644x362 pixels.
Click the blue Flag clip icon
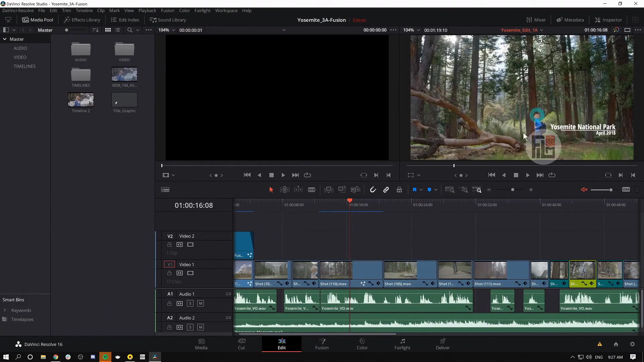[x=415, y=190]
